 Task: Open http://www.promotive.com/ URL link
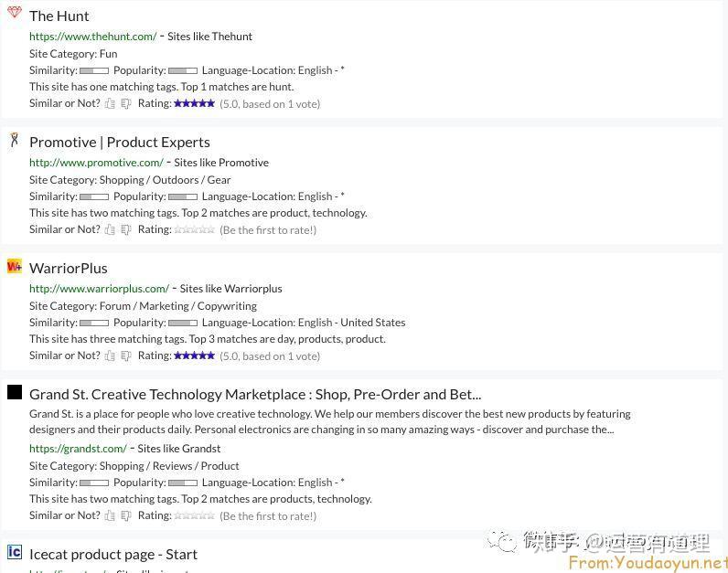96,163
